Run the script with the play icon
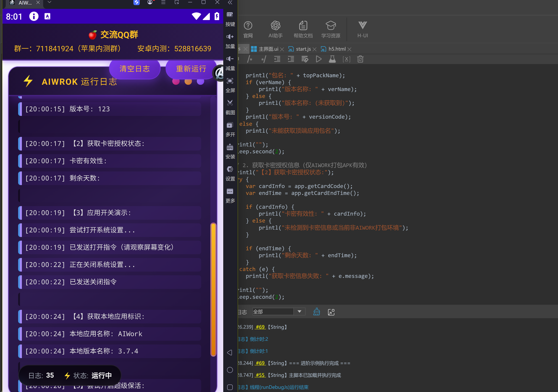This screenshot has height=392, width=558. point(319,59)
